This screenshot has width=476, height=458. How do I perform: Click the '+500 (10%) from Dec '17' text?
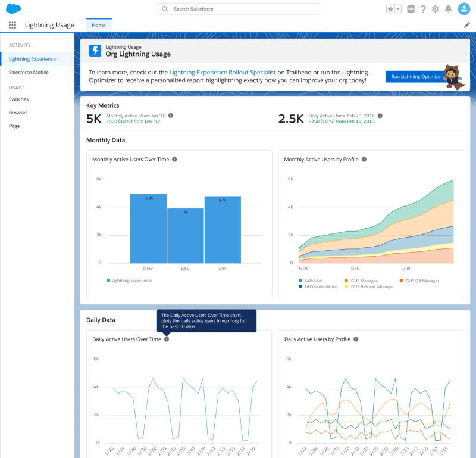133,121
